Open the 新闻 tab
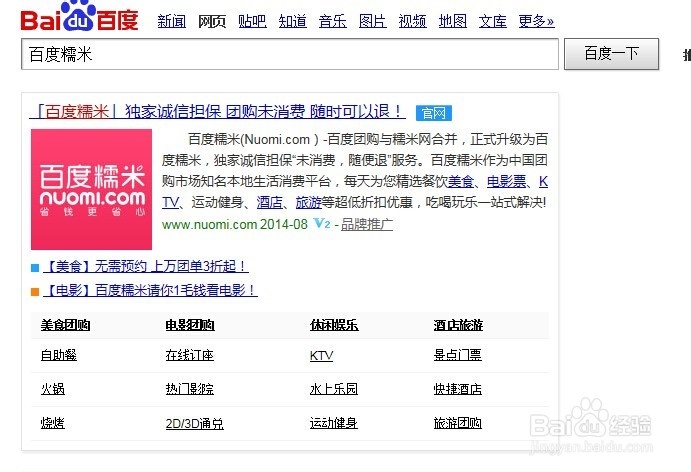 point(171,21)
